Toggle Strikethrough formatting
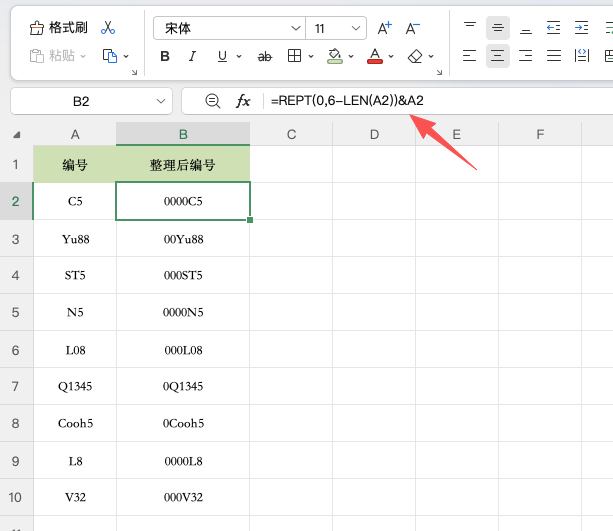 tap(265, 57)
